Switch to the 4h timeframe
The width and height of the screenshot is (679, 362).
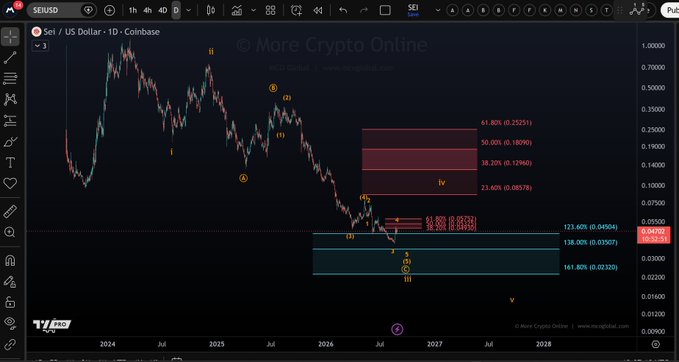click(x=148, y=10)
